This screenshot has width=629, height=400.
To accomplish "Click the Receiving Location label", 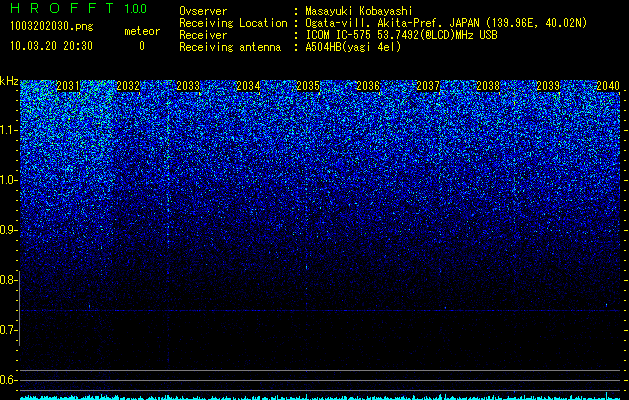I will tap(233, 23).
